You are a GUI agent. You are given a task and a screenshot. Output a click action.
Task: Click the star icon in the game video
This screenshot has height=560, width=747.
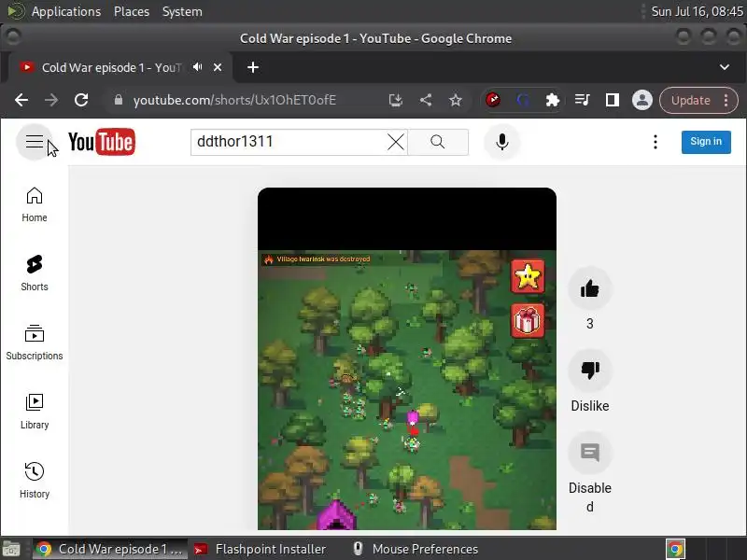(528, 276)
